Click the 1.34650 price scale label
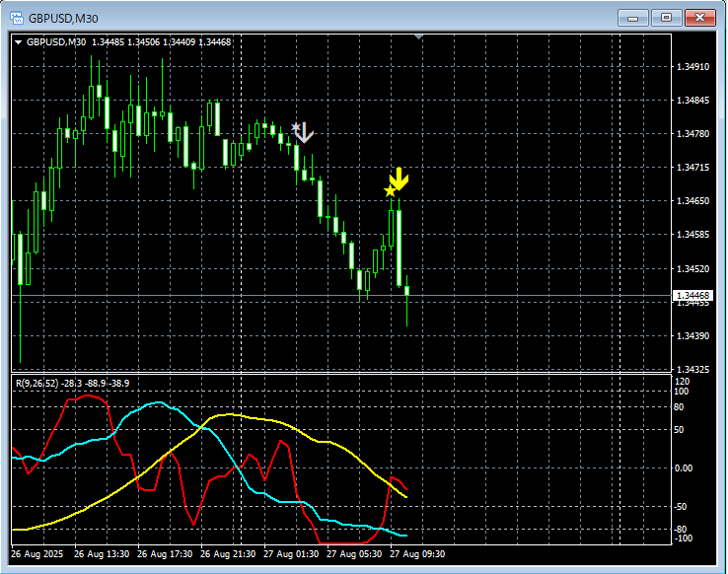The image size is (728, 574). pyautogui.click(x=692, y=201)
